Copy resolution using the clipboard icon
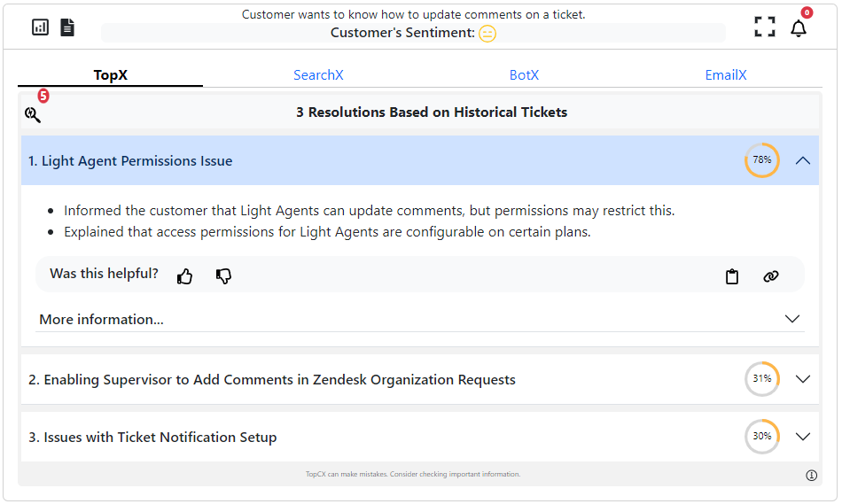Image resolution: width=842 pixels, height=504 pixels. [x=732, y=276]
